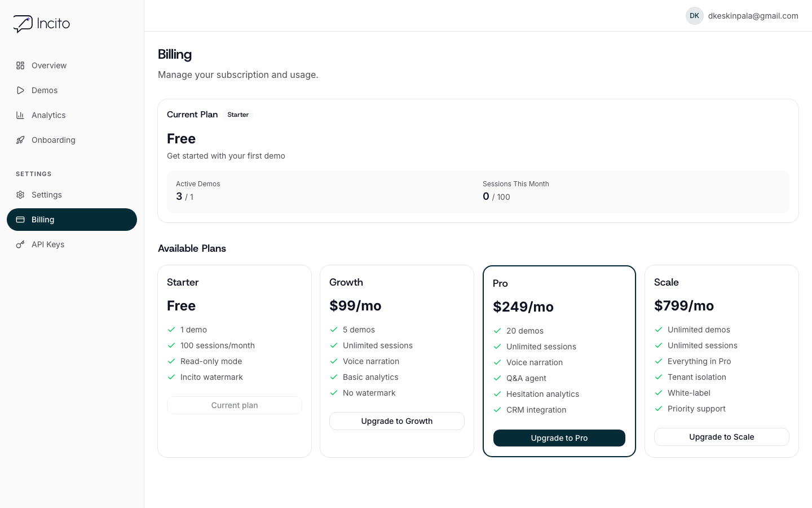Click the green check beside Voice narration on Pro

(x=497, y=362)
